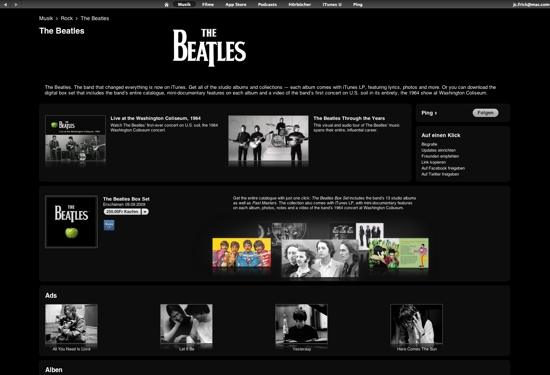This screenshot has width=550, height=375.
Task: Click the large The Beatles logo banner
Action: (209, 47)
